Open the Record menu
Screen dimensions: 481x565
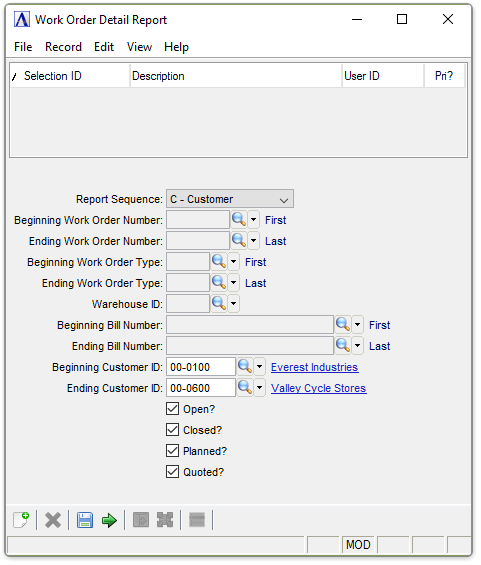click(63, 47)
